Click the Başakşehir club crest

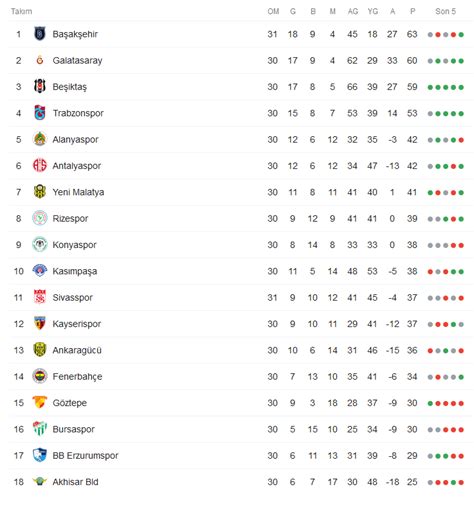pos(40,34)
